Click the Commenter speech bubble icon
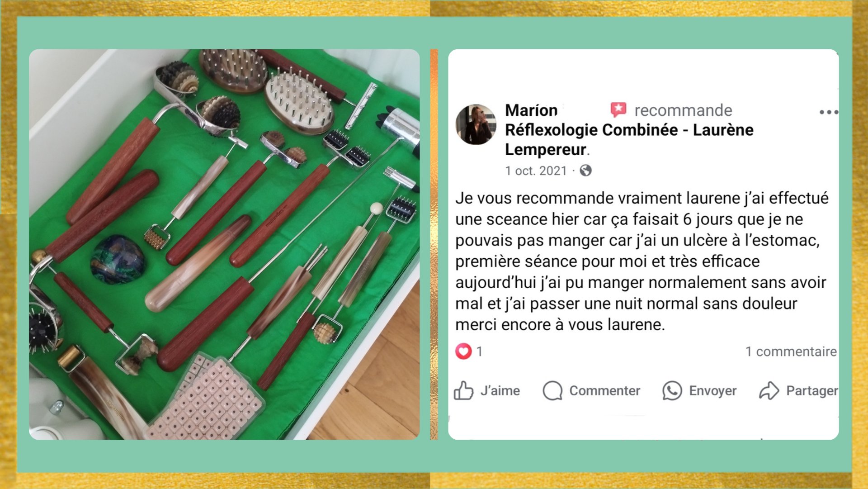Image resolution: width=868 pixels, height=489 pixels. click(x=552, y=390)
